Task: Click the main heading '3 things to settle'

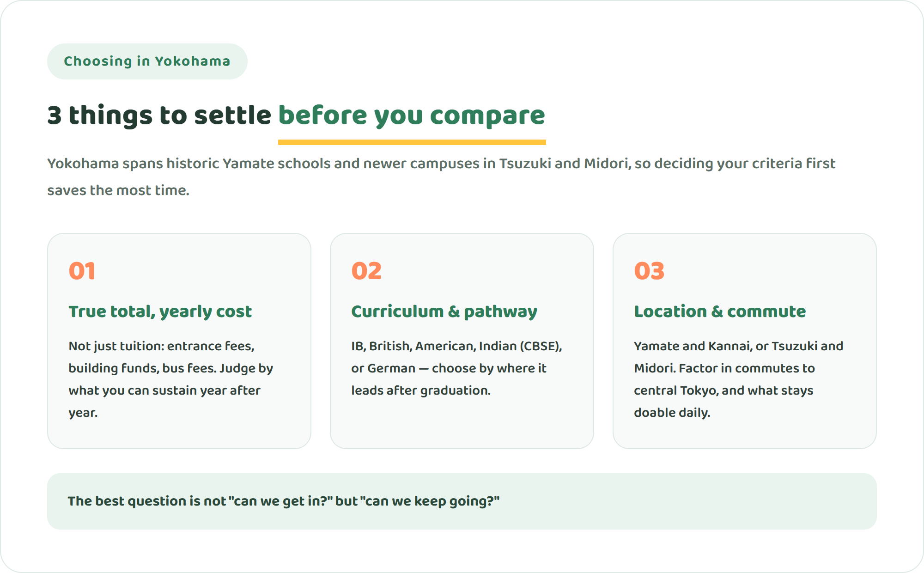Action: (159, 115)
